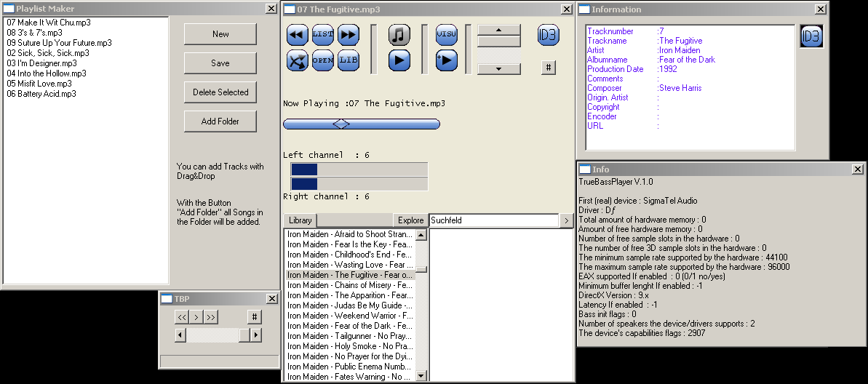This screenshot has height=384, width=868.
Task: Click the Delete Selected button
Action: [x=220, y=92]
